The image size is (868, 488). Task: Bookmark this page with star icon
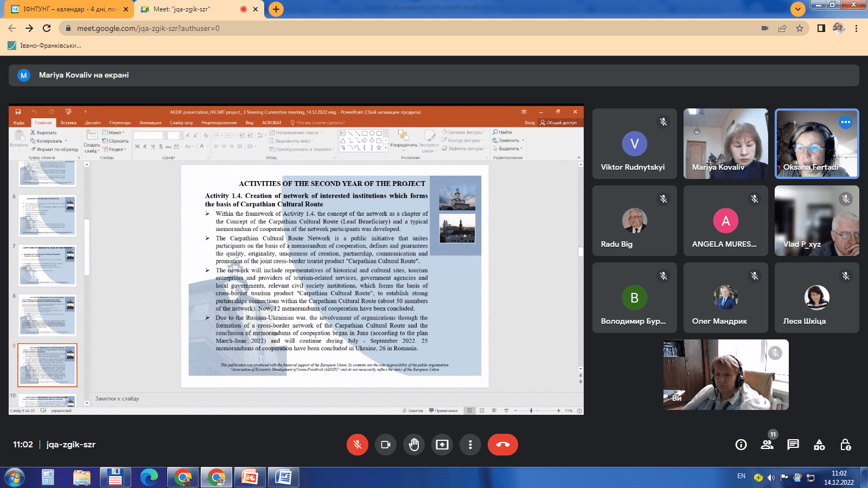click(x=800, y=28)
